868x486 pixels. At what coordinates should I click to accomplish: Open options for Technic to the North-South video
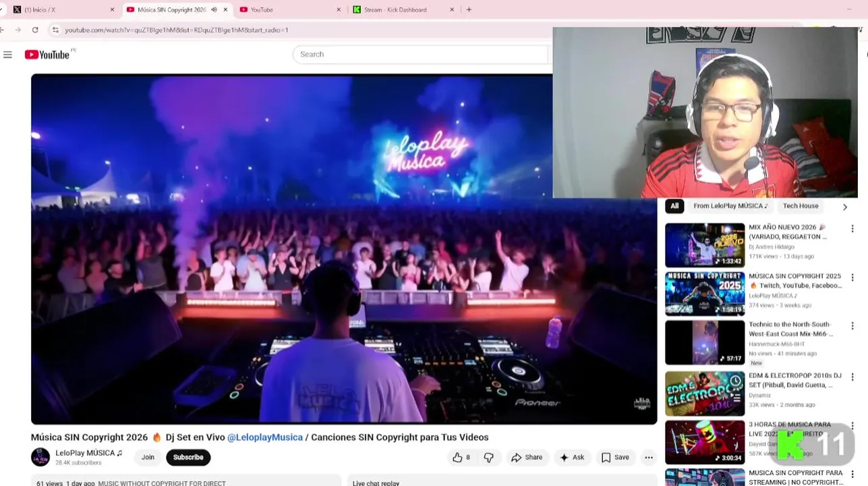[x=852, y=326]
